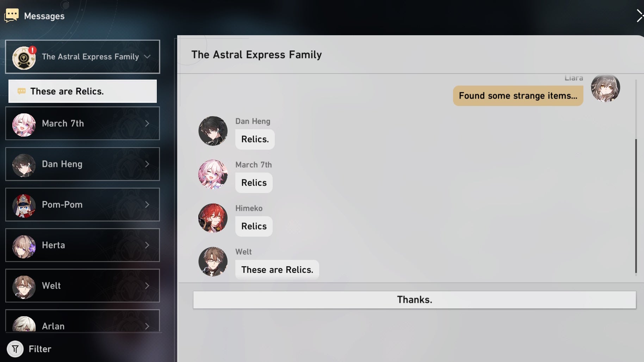Click Dan Heng's avatar in the chat
The width and height of the screenshot is (644, 362).
coord(213,131)
